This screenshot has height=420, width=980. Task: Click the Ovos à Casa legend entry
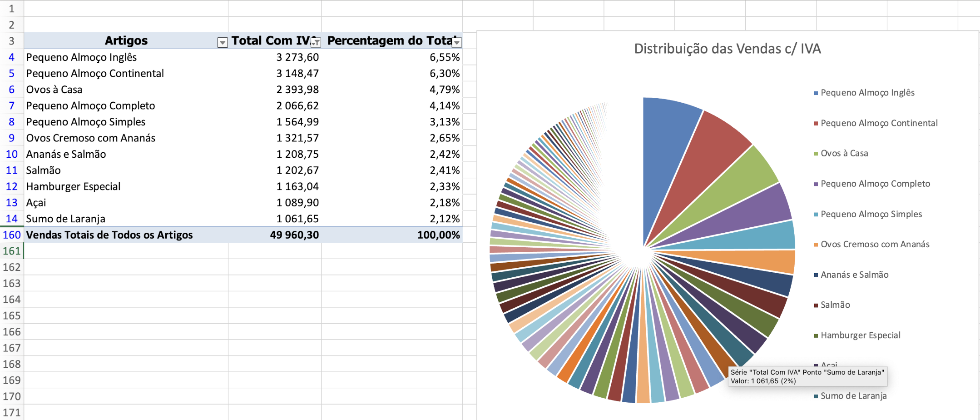[844, 154]
